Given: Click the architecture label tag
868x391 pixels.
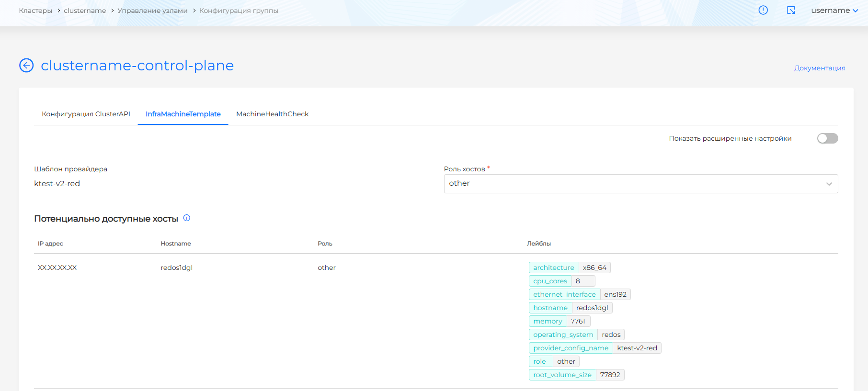Looking at the screenshot, I should pos(553,268).
